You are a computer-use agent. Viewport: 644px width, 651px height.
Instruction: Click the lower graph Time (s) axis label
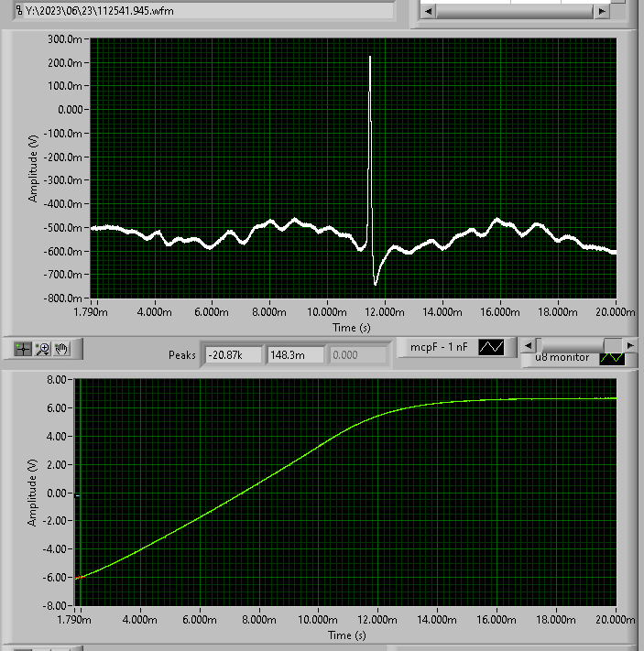pos(347,635)
